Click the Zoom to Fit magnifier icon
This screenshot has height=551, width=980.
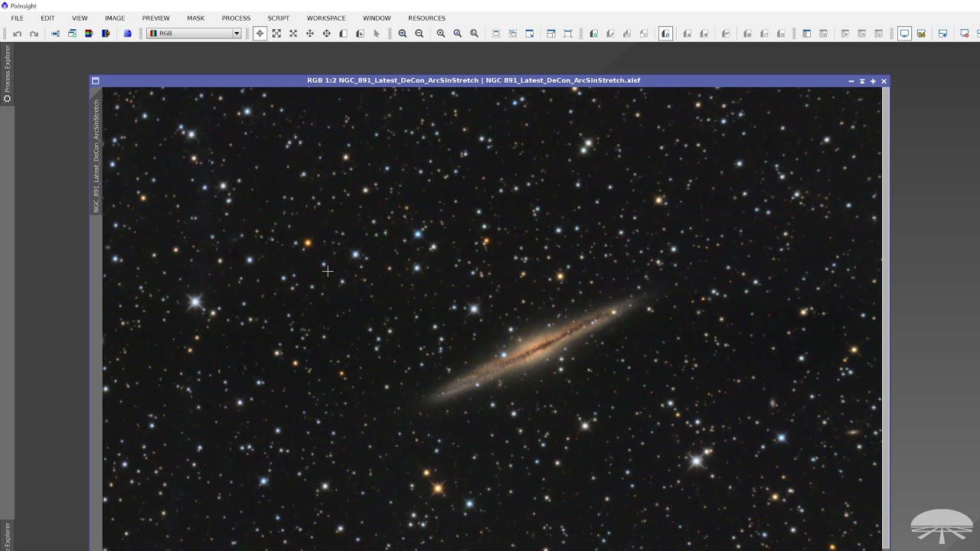[458, 34]
